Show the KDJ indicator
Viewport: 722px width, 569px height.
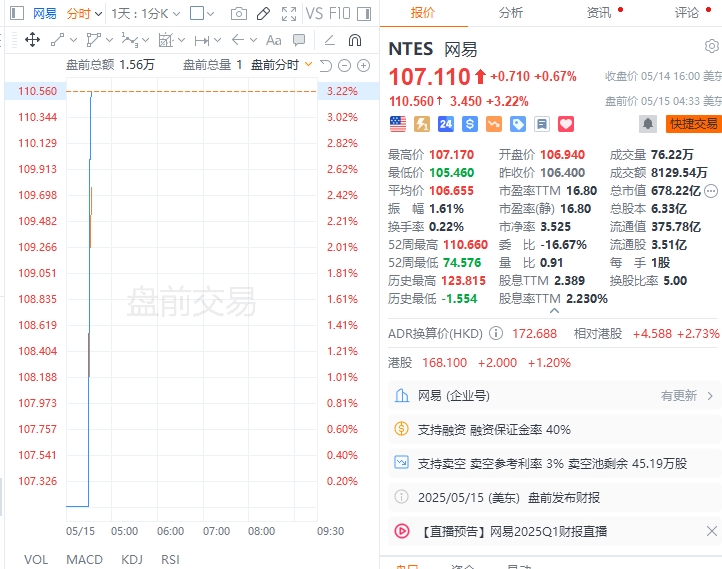click(132, 559)
